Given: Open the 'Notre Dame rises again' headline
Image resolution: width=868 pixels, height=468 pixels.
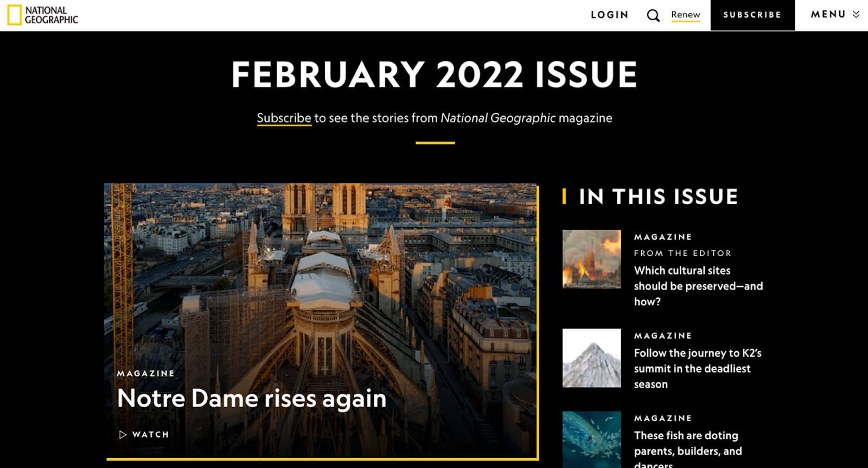Looking at the screenshot, I should click(x=252, y=399).
